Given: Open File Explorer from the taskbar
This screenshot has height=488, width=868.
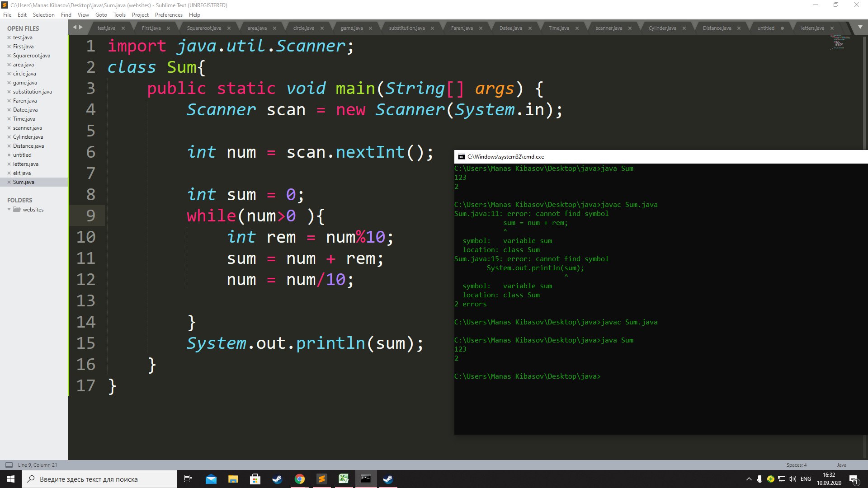Looking at the screenshot, I should [233, 479].
